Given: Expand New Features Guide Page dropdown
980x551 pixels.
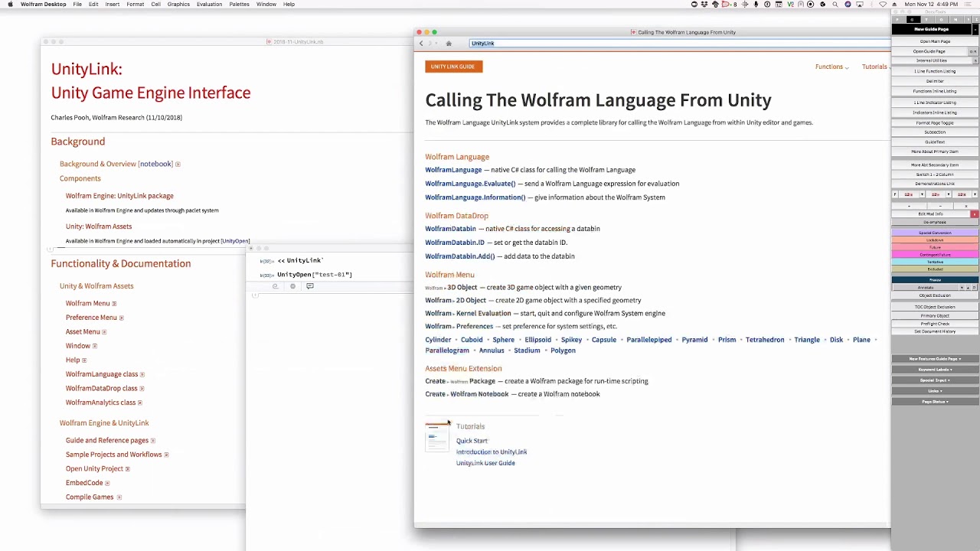Looking at the screenshot, I should click(x=935, y=359).
